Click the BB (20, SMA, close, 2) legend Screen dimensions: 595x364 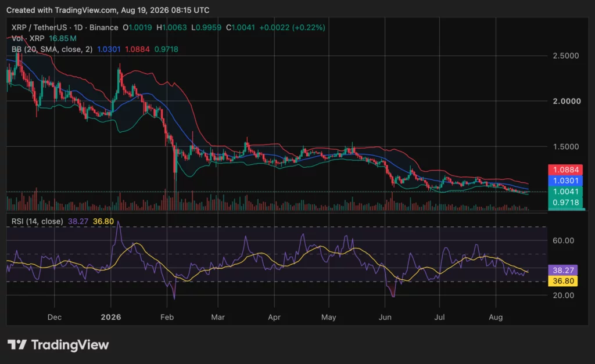pos(52,49)
